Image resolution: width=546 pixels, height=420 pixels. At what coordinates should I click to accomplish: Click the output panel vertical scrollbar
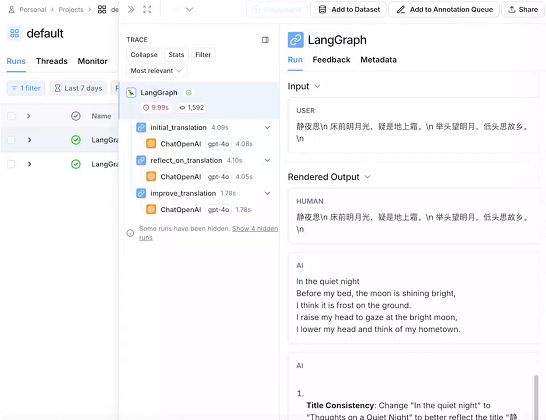click(x=536, y=396)
